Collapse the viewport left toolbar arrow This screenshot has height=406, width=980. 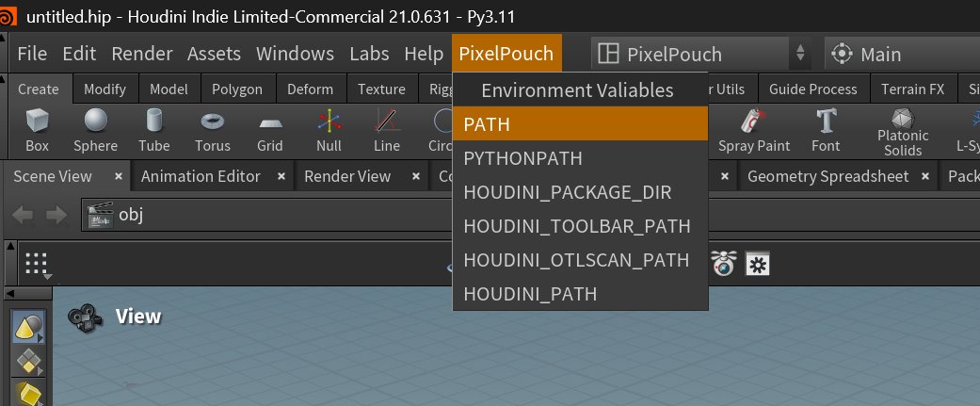(10, 293)
